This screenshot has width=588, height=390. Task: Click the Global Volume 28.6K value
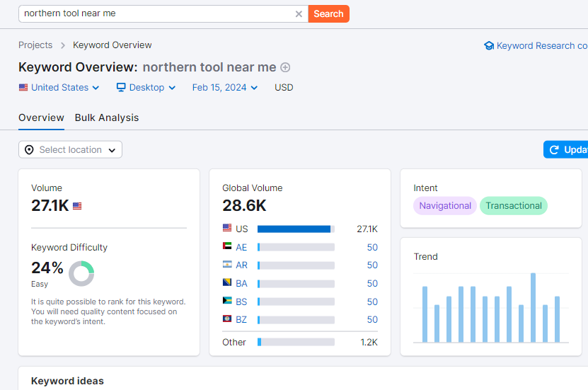coord(244,205)
